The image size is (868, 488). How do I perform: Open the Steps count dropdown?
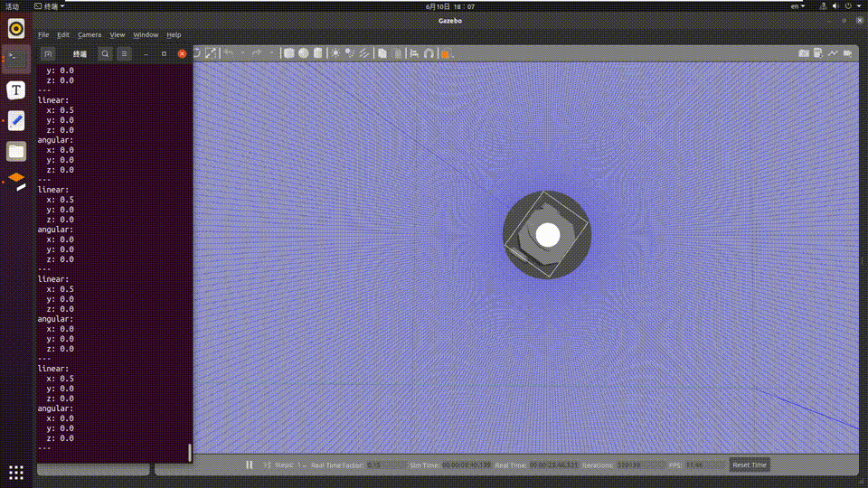[x=302, y=465]
